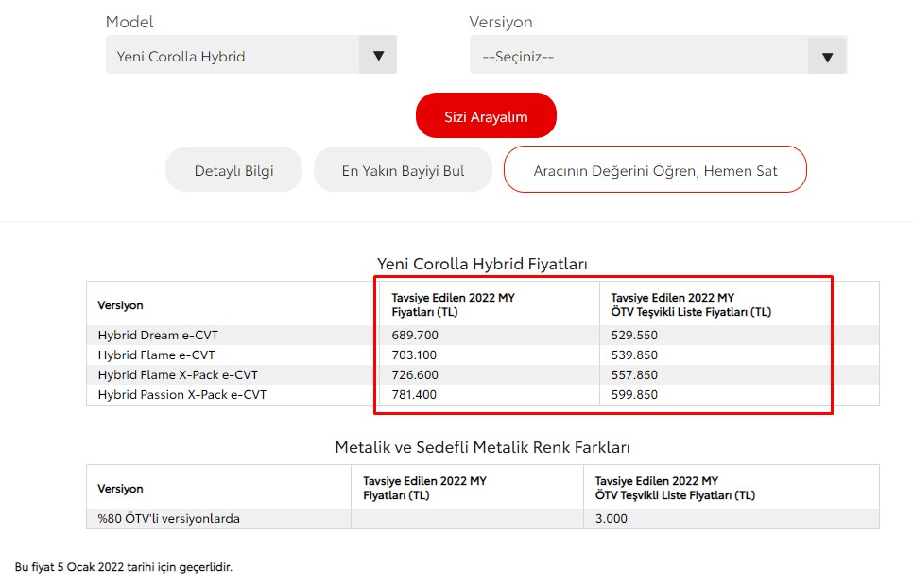
Task: Open the Model dropdown showing Yeni Corolla Hybrid
Action: (251, 55)
